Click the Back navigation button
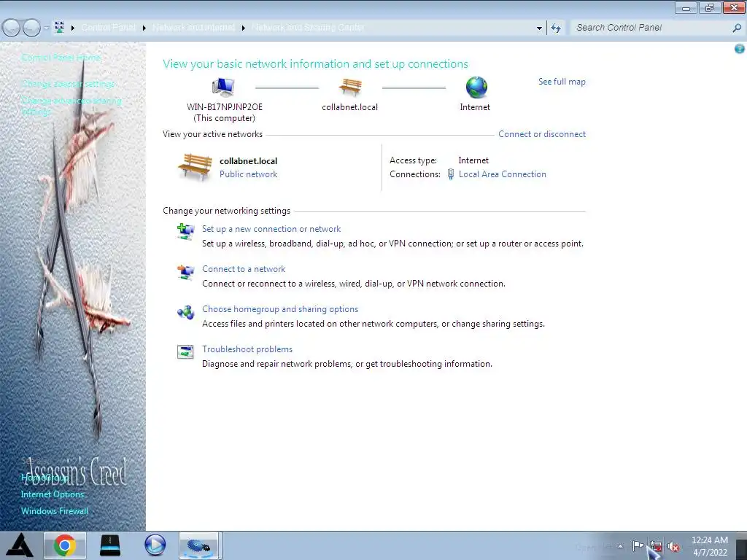The height and width of the screenshot is (560, 747). (x=12, y=28)
